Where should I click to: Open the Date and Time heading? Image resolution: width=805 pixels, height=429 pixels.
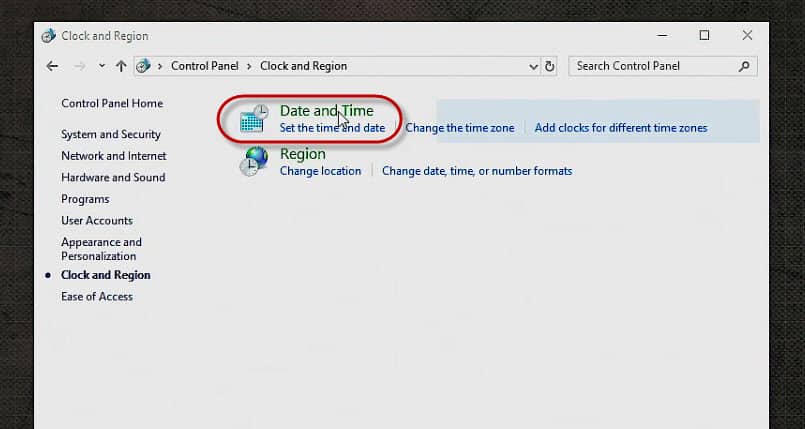(327, 111)
